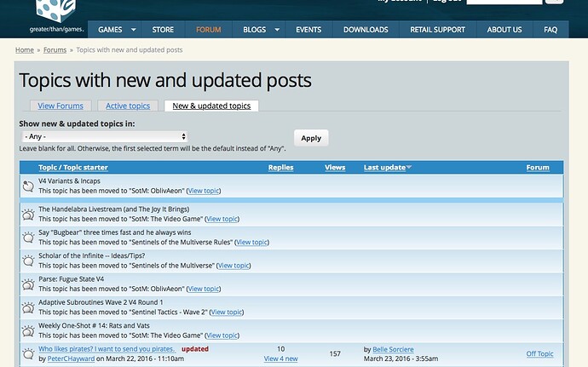
Task: Open the FORUM navigation item
Action: click(209, 30)
